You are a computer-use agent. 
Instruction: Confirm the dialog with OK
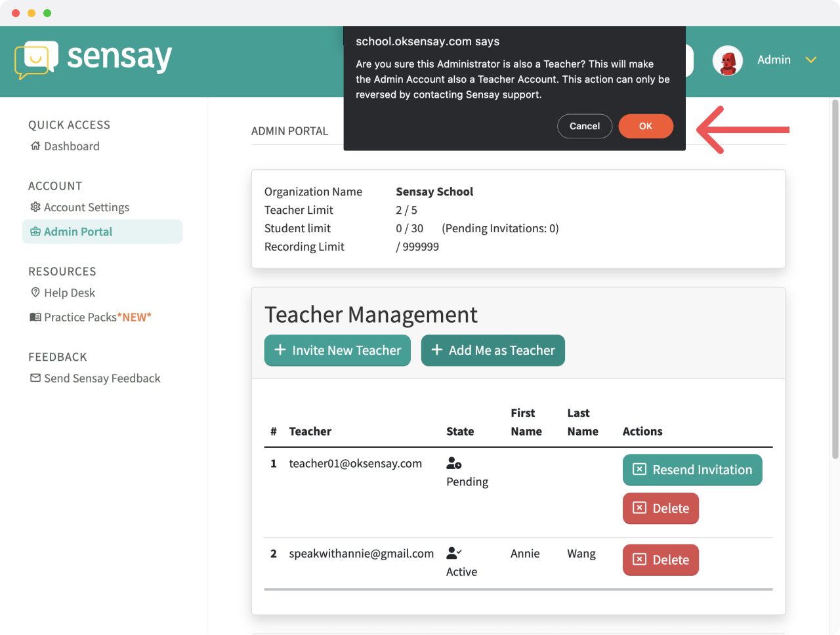pos(646,126)
